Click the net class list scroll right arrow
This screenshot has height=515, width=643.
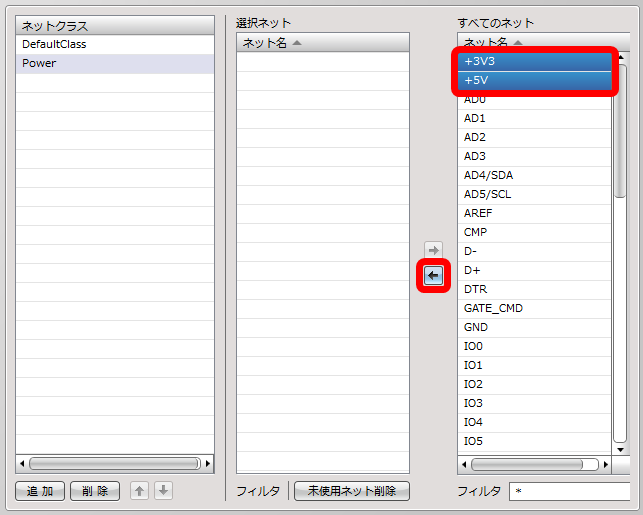(208, 464)
